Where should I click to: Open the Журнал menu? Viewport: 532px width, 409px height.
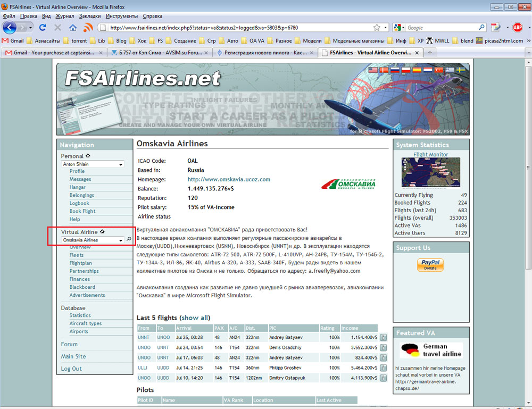tap(65, 16)
